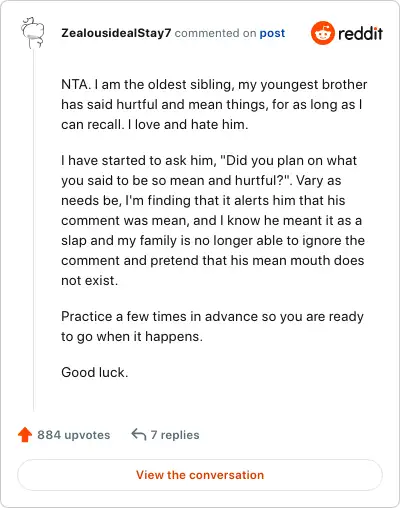Click the orange upvote arrow
The height and width of the screenshot is (508, 400).
pos(25,435)
